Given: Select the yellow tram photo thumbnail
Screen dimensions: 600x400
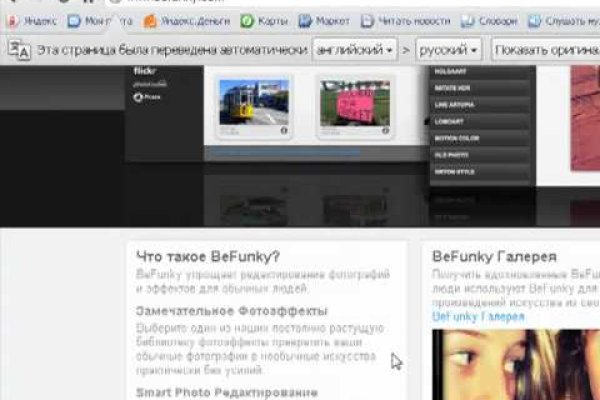Looking at the screenshot, I should coord(253,101).
